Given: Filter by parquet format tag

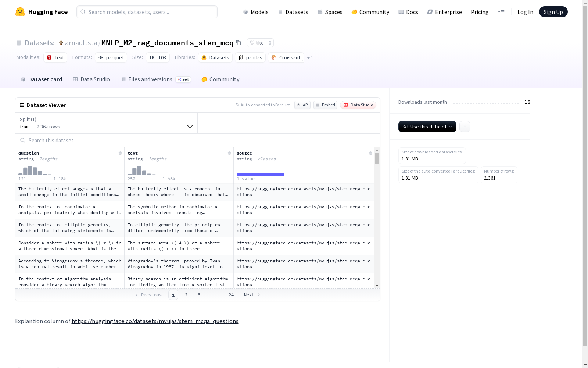Looking at the screenshot, I should [111, 57].
